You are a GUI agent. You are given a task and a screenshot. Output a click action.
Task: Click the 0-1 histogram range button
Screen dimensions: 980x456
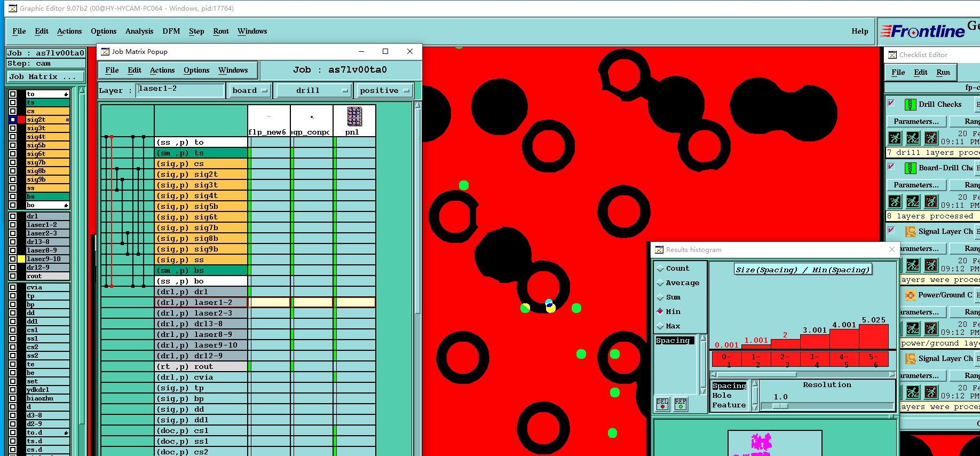(x=726, y=360)
